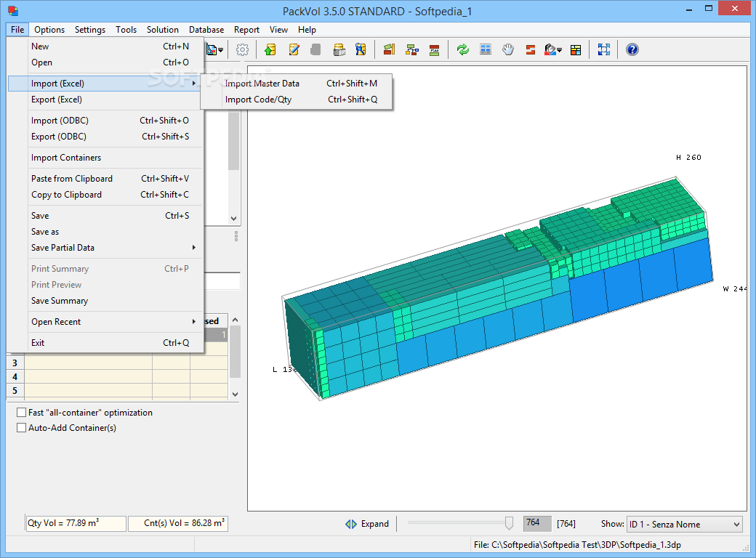Open dropdown arrow beside the paint bucket icon
This screenshot has width=756, height=558.
tap(559, 50)
